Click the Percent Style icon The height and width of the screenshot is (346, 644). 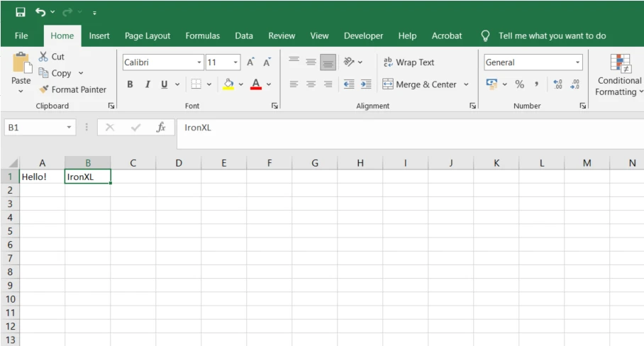519,84
